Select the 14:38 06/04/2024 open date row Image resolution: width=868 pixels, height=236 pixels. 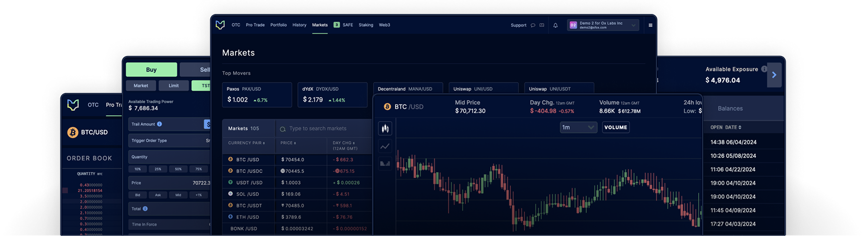pos(744,142)
